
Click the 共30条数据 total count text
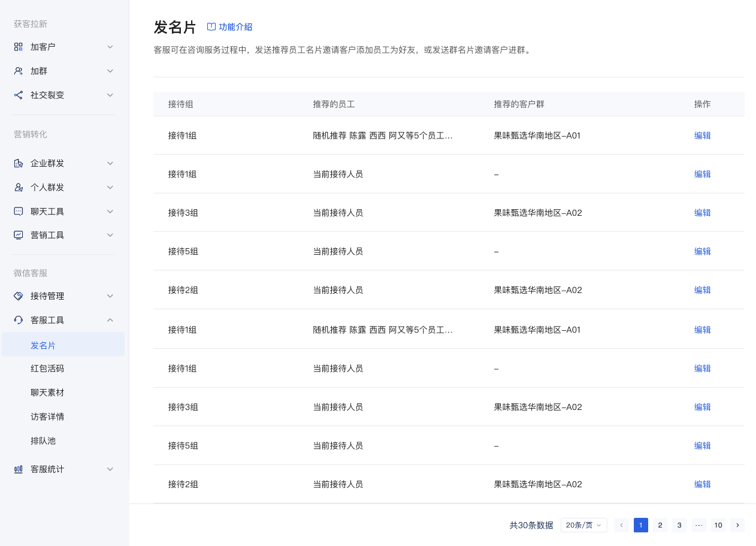click(x=531, y=525)
